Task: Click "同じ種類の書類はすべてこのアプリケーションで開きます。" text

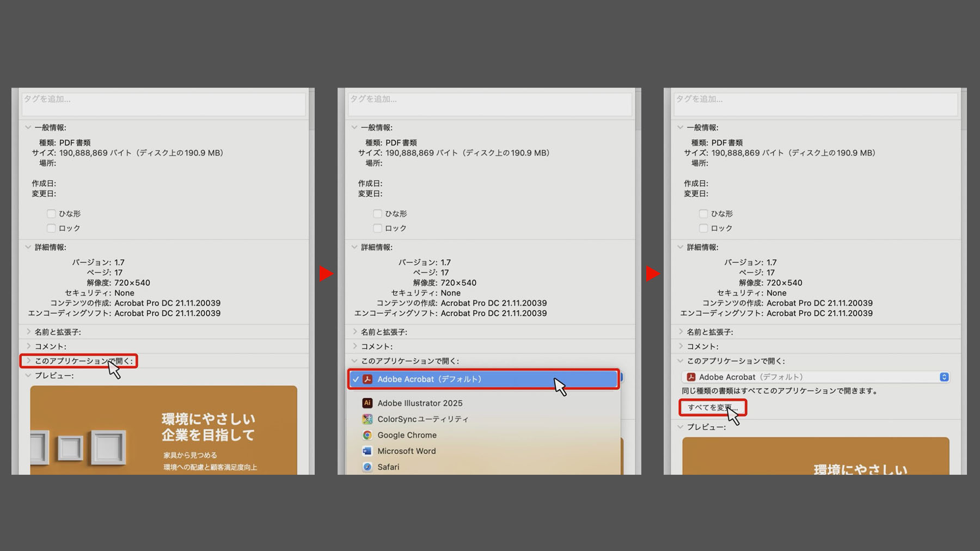Action: (780, 391)
